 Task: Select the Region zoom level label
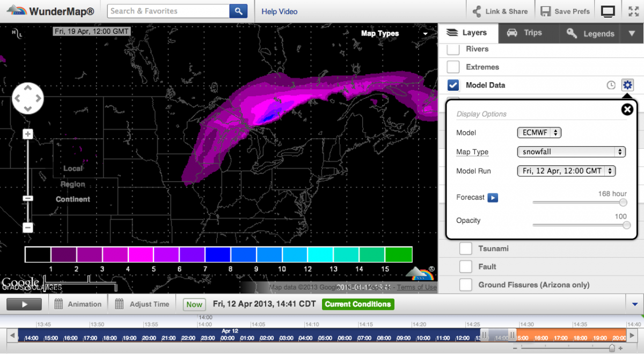click(x=72, y=184)
